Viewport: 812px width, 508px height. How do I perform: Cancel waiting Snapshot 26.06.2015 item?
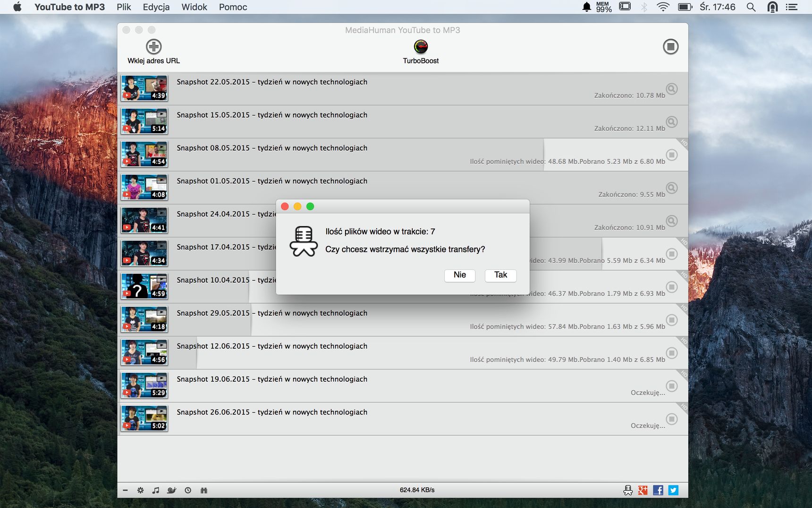click(x=672, y=420)
